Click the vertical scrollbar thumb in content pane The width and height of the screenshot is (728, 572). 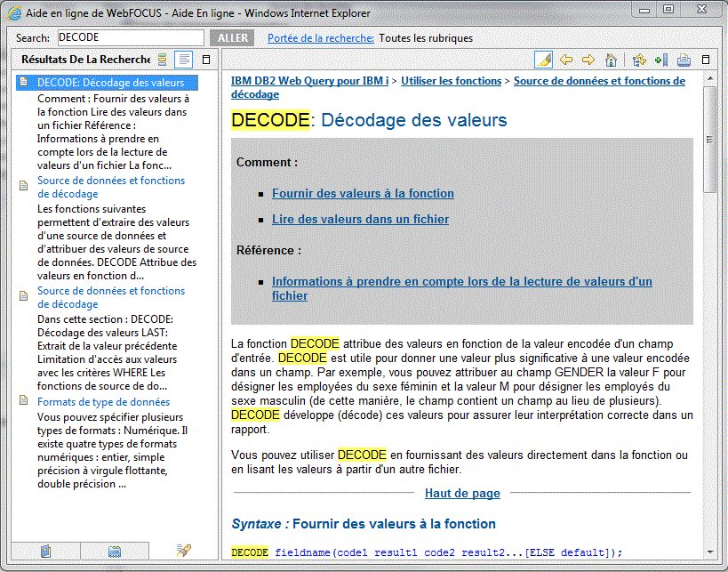click(710, 140)
